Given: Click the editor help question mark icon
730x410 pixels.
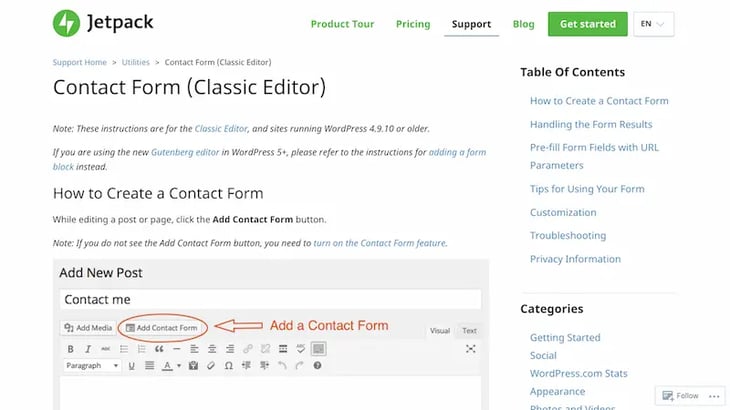Looking at the screenshot, I should pos(317,366).
